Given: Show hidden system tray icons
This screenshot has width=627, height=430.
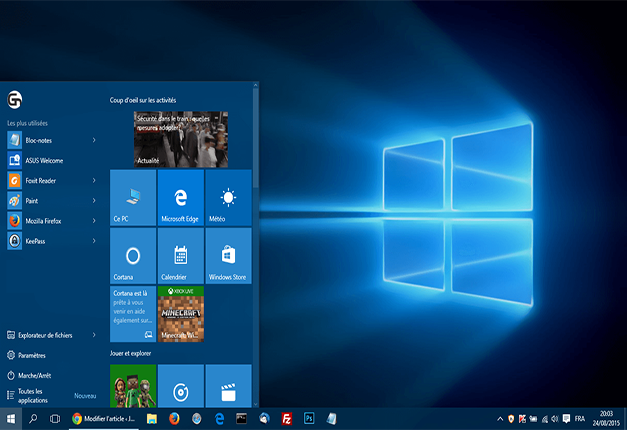Looking at the screenshot, I should [500, 418].
